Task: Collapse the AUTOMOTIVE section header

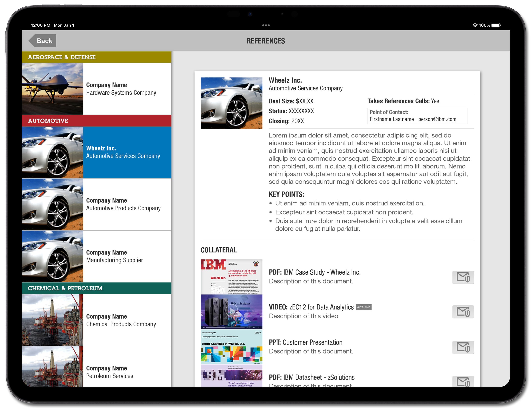Action: 97,121
